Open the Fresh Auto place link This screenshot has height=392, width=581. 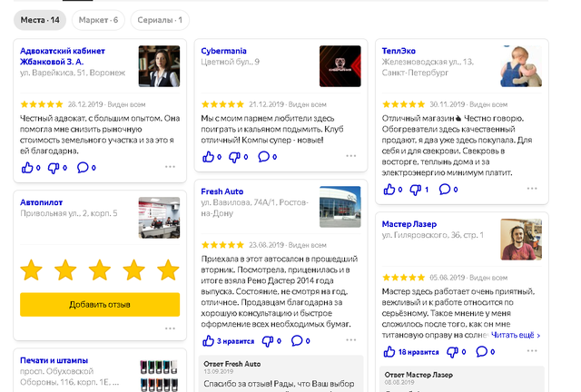point(222,191)
